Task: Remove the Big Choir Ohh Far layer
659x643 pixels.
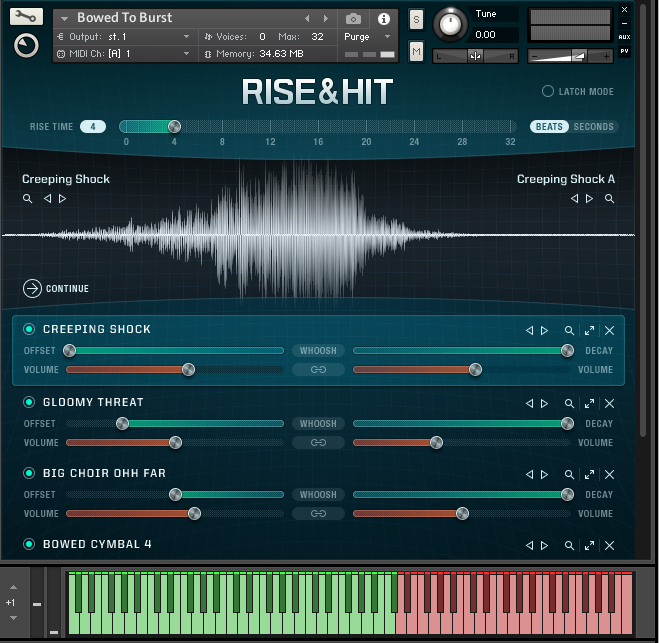Action: pos(609,474)
